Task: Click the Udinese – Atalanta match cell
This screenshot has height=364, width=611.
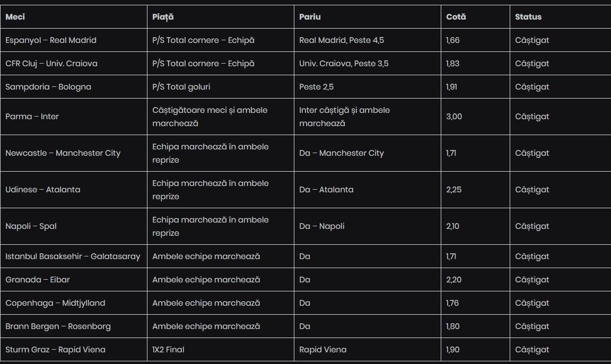Action: pos(43,190)
